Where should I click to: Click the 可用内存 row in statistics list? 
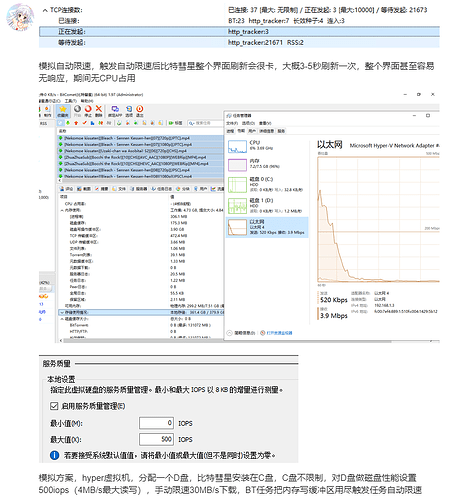(x=141, y=306)
